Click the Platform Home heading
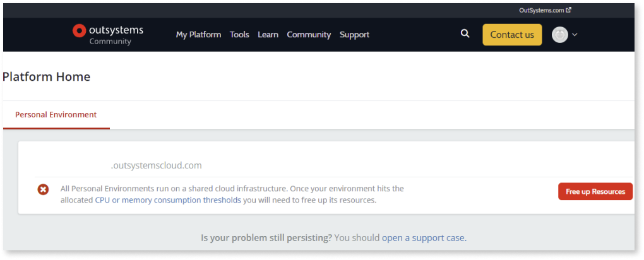 [x=47, y=77]
